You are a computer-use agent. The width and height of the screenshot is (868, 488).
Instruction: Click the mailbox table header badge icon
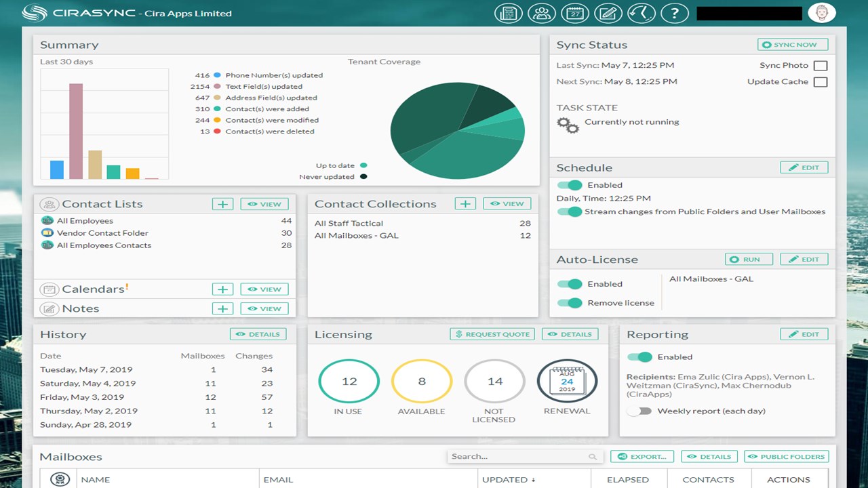(x=60, y=479)
